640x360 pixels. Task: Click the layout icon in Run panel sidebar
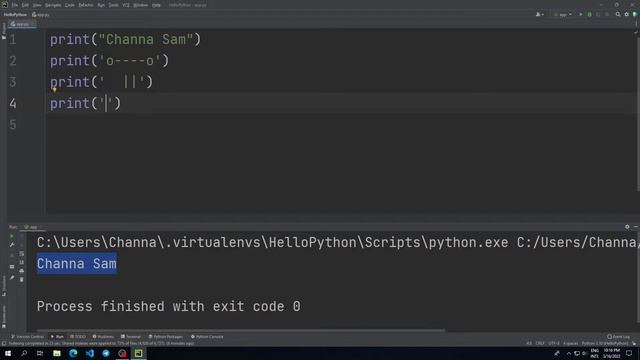(12, 267)
